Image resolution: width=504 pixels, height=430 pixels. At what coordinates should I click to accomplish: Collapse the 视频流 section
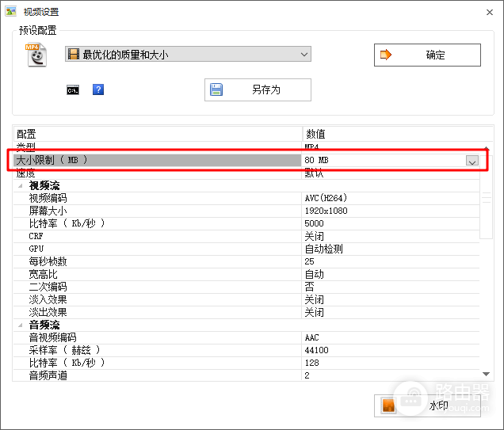[21, 185]
